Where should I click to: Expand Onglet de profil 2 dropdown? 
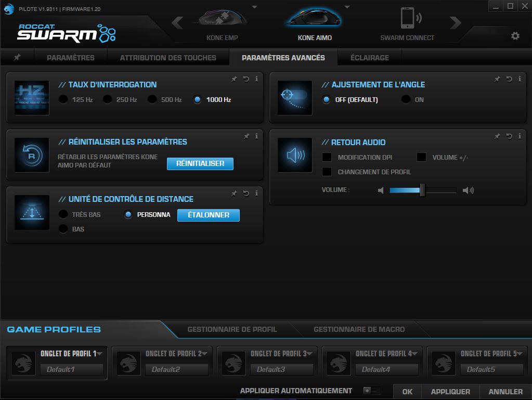point(204,354)
